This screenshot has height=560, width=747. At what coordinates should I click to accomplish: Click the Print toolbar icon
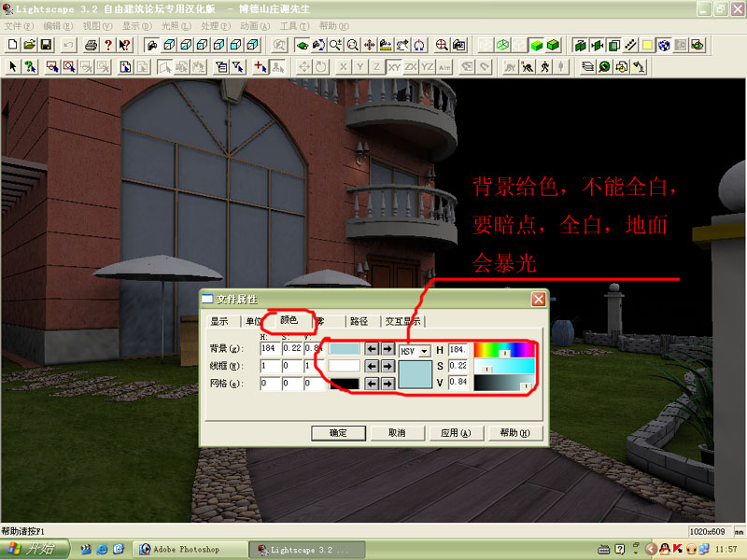(91, 45)
